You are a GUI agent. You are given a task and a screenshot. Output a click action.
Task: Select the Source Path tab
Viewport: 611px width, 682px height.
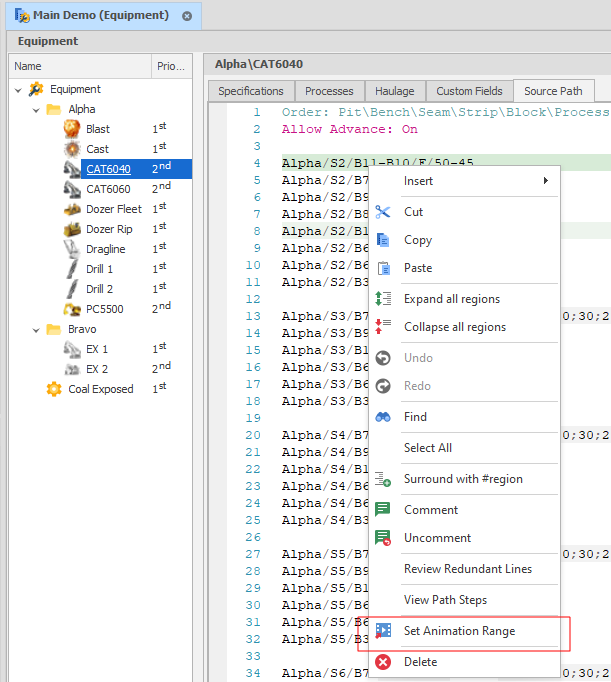tap(553, 91)
